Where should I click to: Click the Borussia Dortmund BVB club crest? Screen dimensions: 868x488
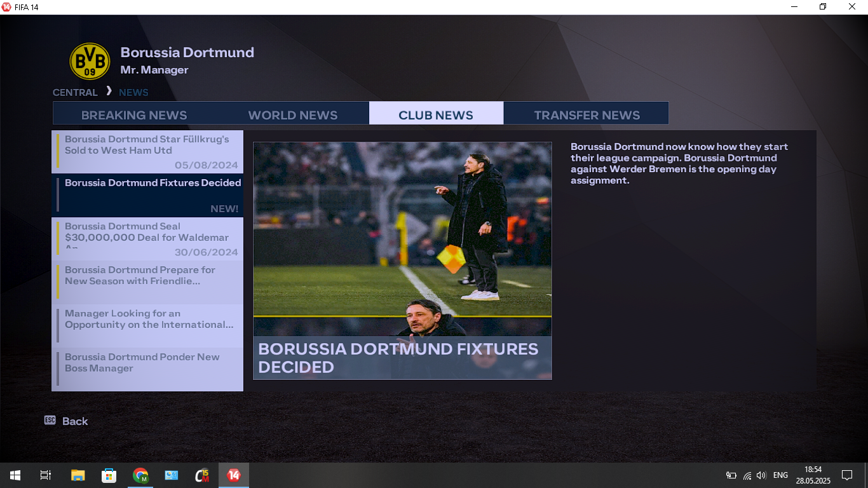coord(90,62)
